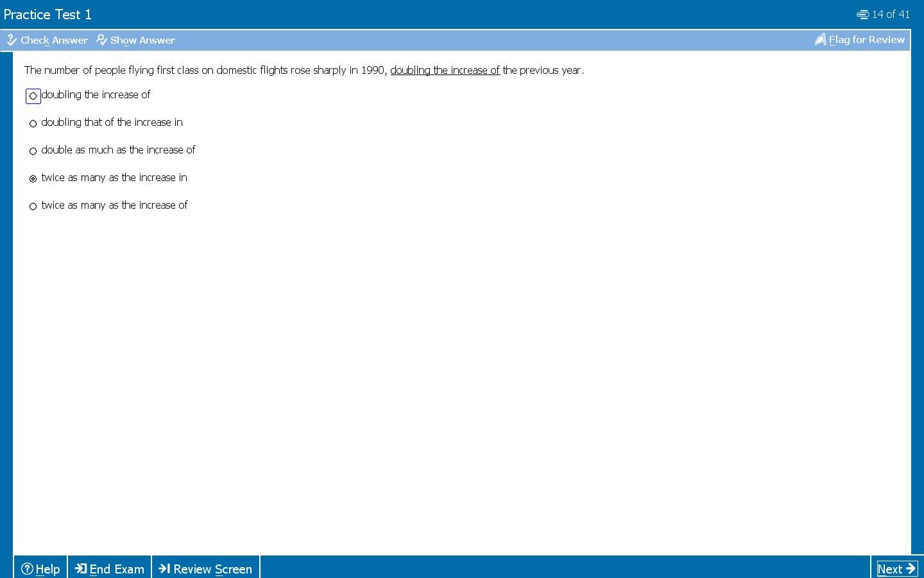The width and height of the screenshot is (924, 578).
Task: Click Flag for Review
Action: [866, 39]
